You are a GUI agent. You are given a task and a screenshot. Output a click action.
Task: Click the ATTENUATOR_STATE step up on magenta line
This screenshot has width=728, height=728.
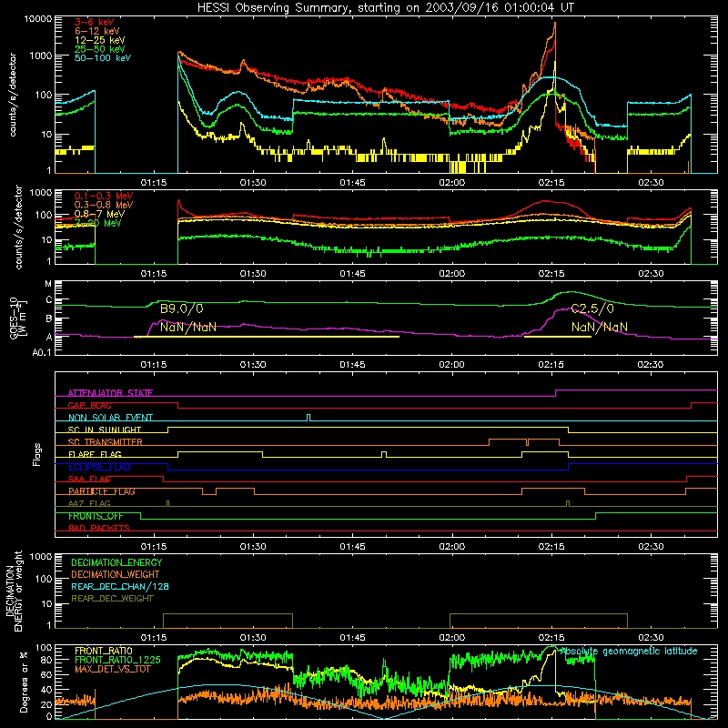[556, 393]
